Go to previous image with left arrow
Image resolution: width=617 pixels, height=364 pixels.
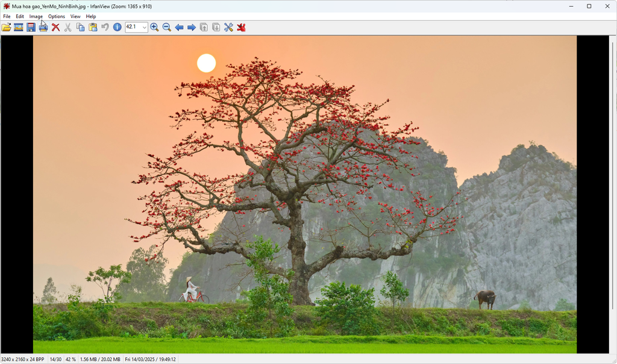pyautogui.click(x=179, y=27)
